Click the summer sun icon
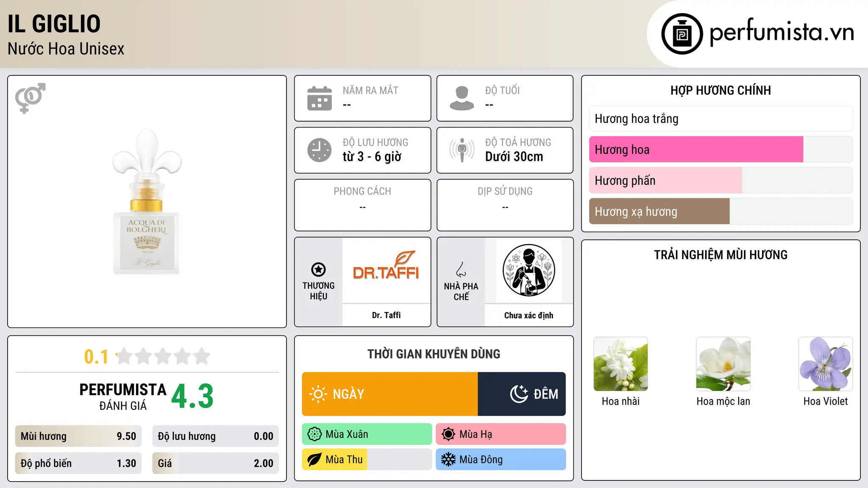The height and width of the screenshot is (488, 868). 448,434
